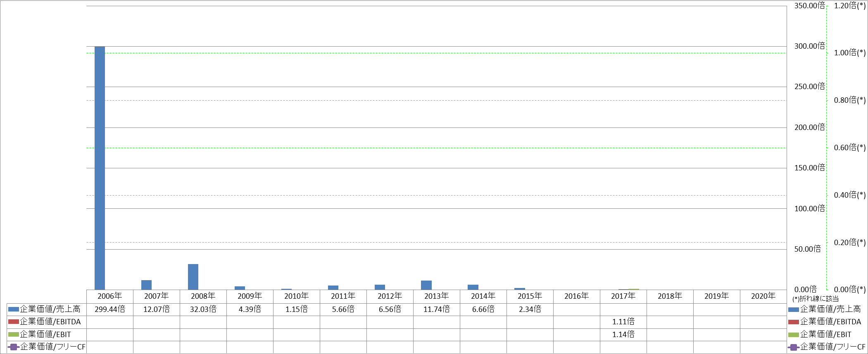This screenshot has width=868, height=354.
Task: Select the blue bar for 2012年
Action: pyautogui.click(x=380, y=287)
